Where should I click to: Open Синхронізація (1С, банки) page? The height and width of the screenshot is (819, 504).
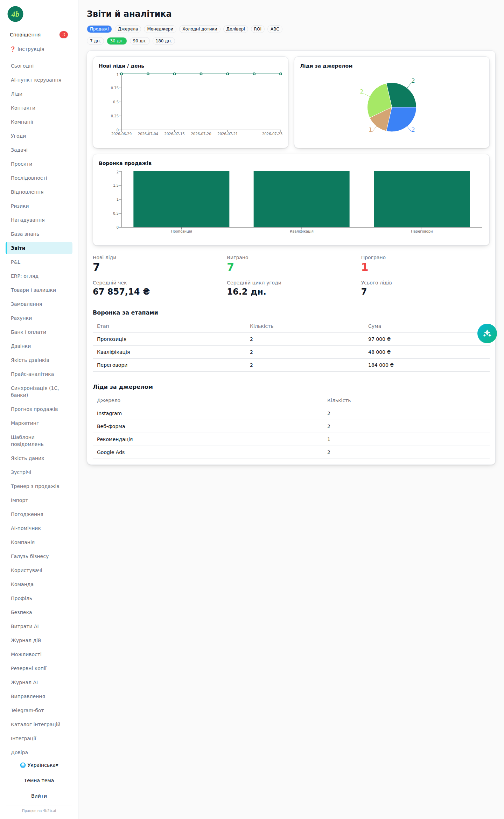[39, 392]
